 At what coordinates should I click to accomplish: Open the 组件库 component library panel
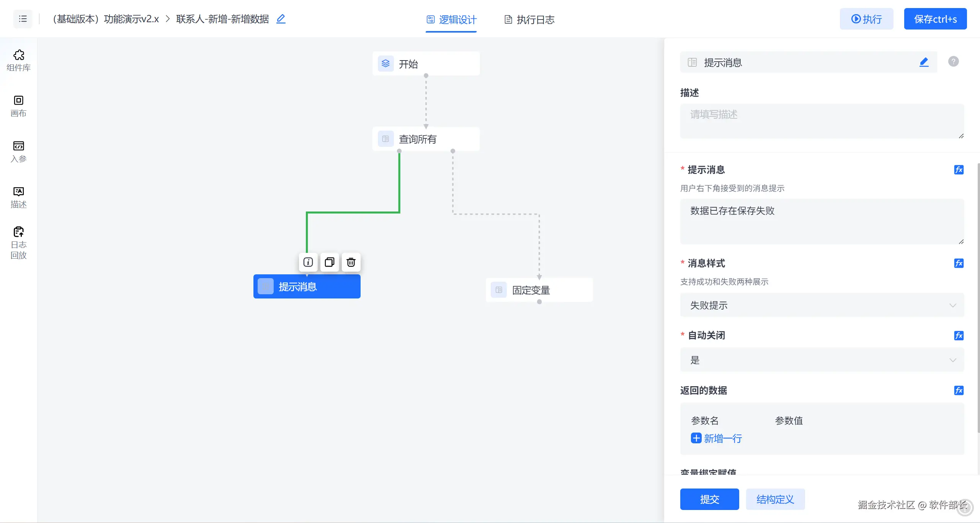point(18,61)
